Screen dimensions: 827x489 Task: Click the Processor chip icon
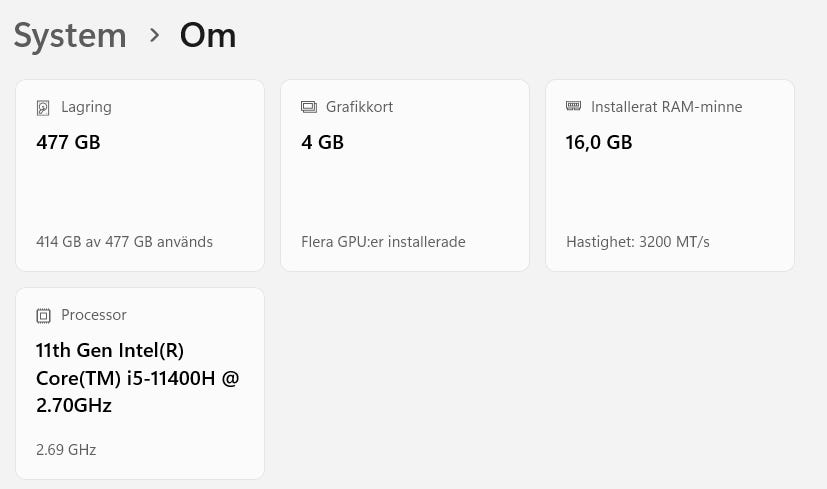(x=43, y=316)
